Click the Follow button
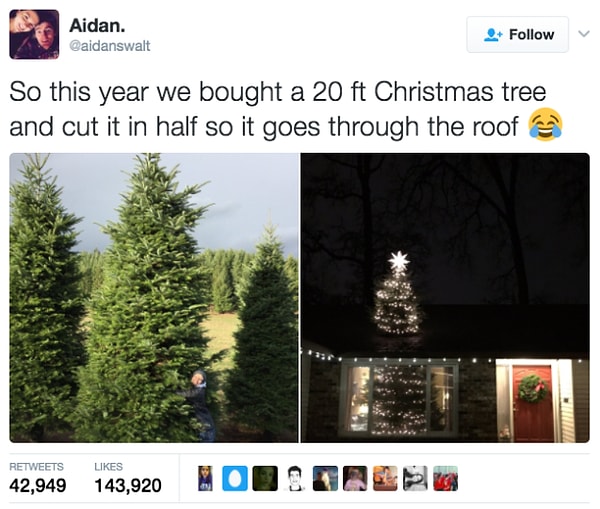600x509 pixels. 517,34
